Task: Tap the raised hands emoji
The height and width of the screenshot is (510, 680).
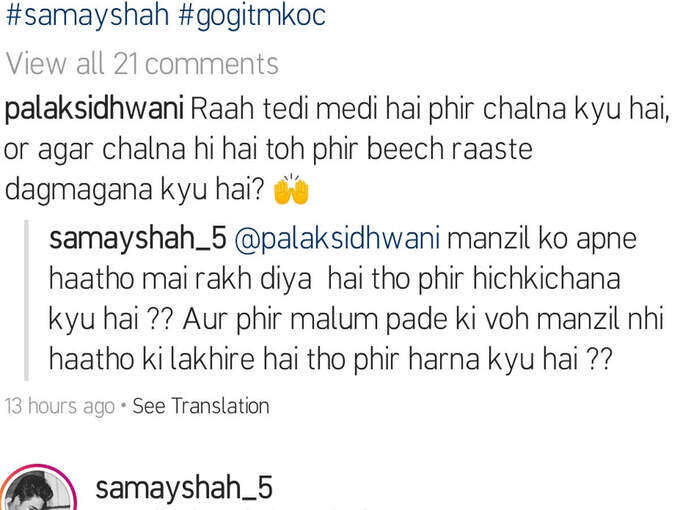Action: [x=291, y=190]
